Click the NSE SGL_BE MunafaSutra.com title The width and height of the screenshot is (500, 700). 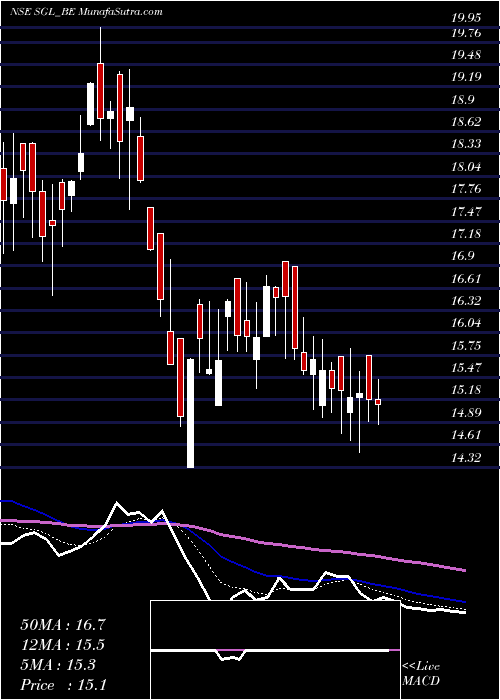click(x=86, y=12)
